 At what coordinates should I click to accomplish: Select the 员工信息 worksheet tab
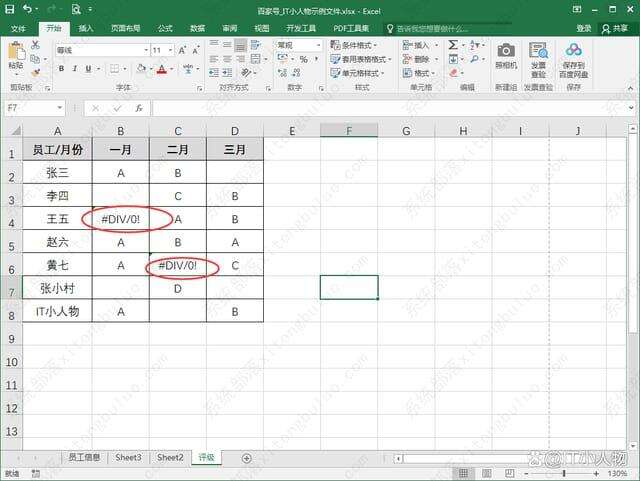(x=84, y=457)
